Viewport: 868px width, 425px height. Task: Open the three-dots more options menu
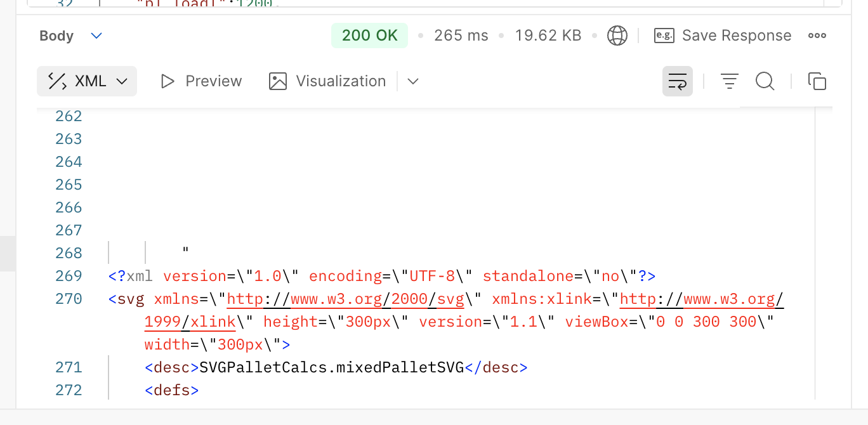(817, 36)
